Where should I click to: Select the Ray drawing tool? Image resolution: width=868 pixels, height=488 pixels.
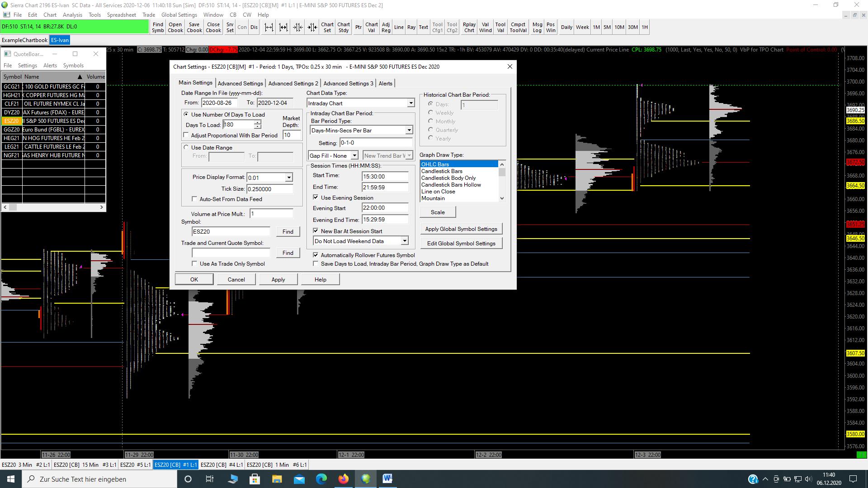pyautogui.click(x=411, y=27)
